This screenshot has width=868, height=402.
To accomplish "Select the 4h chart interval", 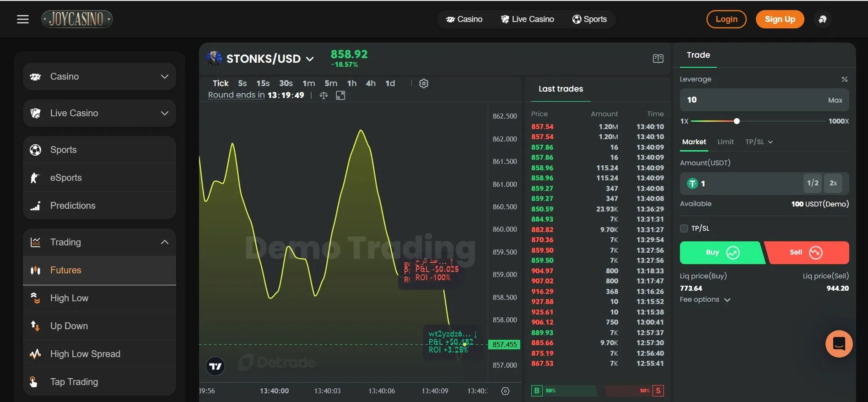I will tap(371, 83).
